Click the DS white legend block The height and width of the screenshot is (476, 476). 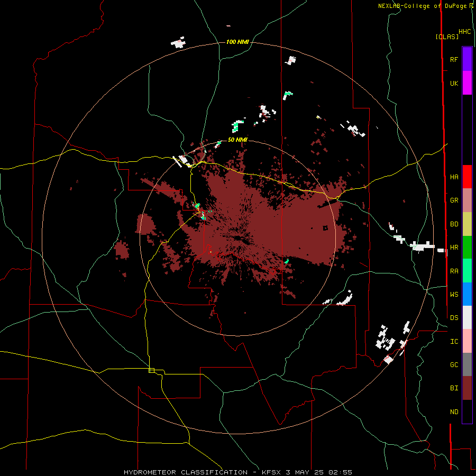coord(467,317)
